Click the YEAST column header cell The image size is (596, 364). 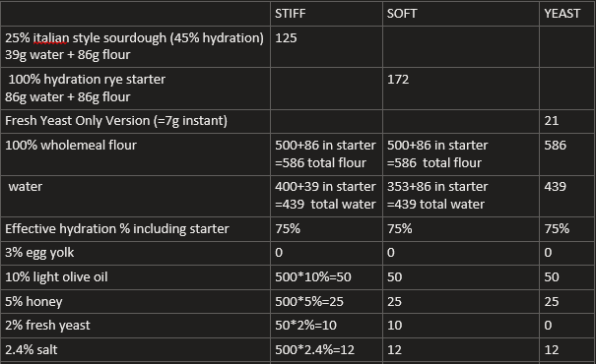click(x=566, y=14)
